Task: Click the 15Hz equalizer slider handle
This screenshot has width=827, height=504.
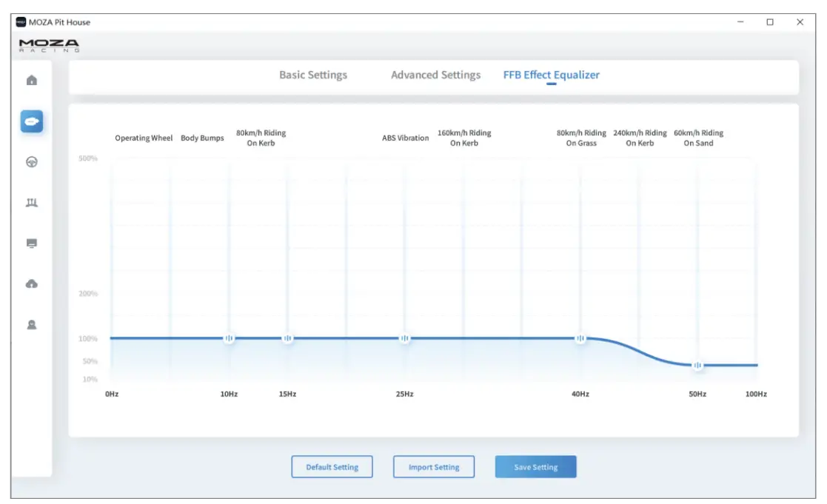Action: 287,338
